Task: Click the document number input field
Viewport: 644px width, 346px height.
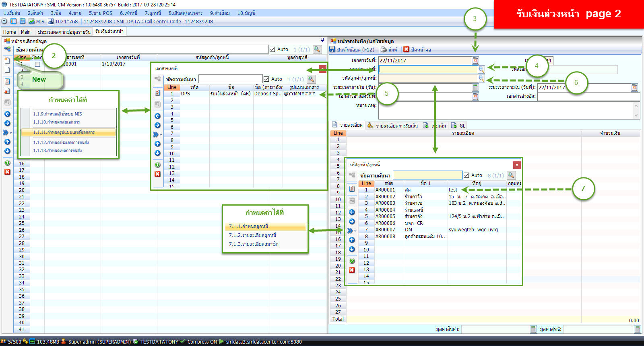Action: (428, 69)
